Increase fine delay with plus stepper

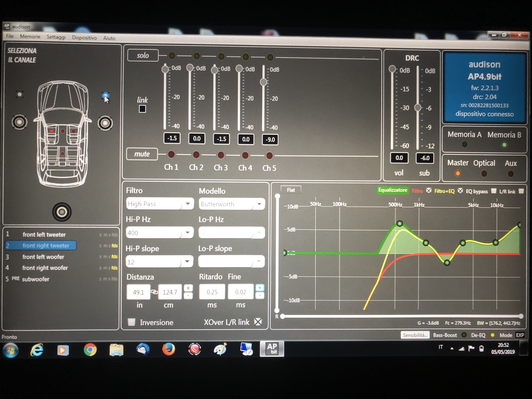260,288
